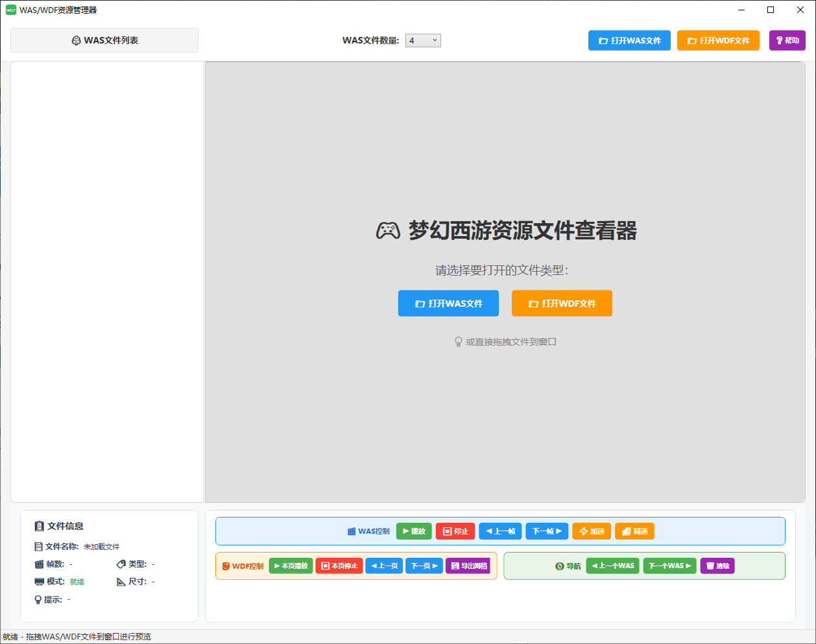
Task: Click the compass icon beside 导航
Action: pyautogui.click(x=560, y=566)
